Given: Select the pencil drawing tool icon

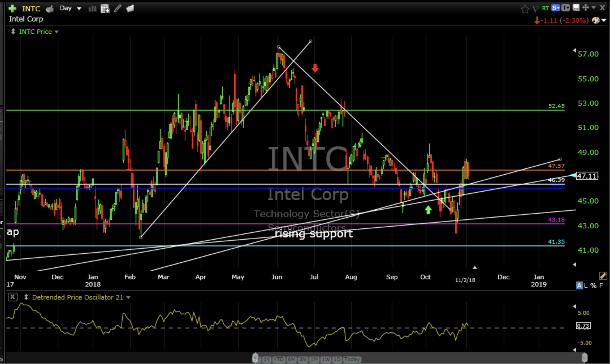Looking at the screenshot, I should pyautogui.click(x=118, y=8).
